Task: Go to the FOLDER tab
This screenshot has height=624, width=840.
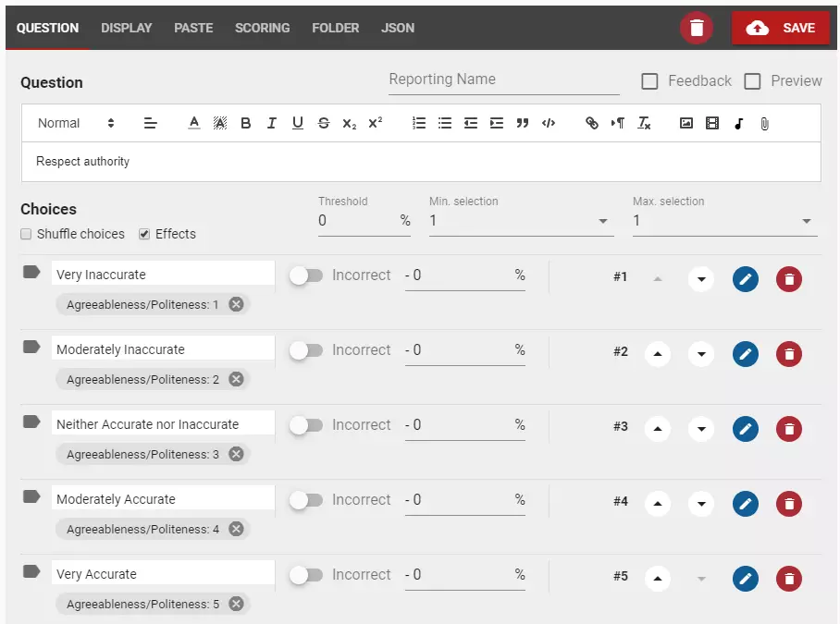Action: click(x=336, y=28)
